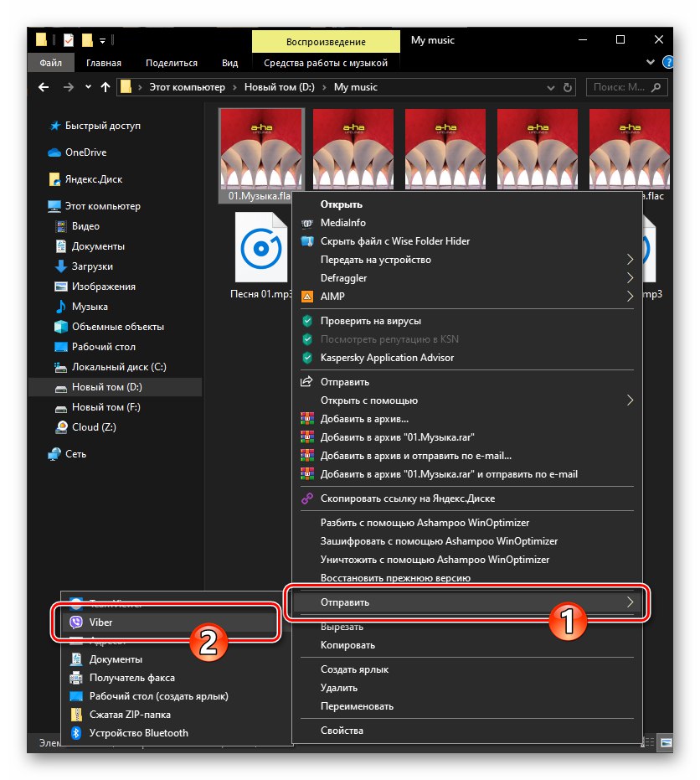700x780 pixels.
Task: Go up one folder level arrow
Action: coord(106,87)
